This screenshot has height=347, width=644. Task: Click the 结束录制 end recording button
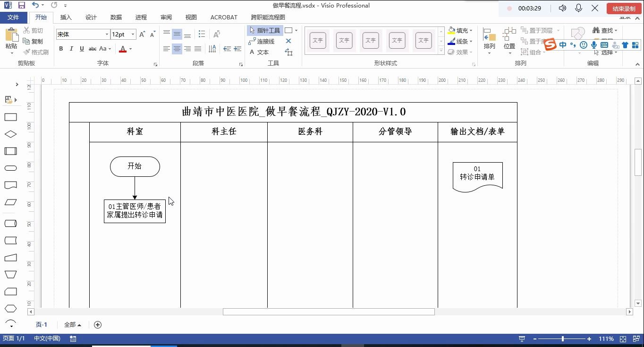coord(624,8)
